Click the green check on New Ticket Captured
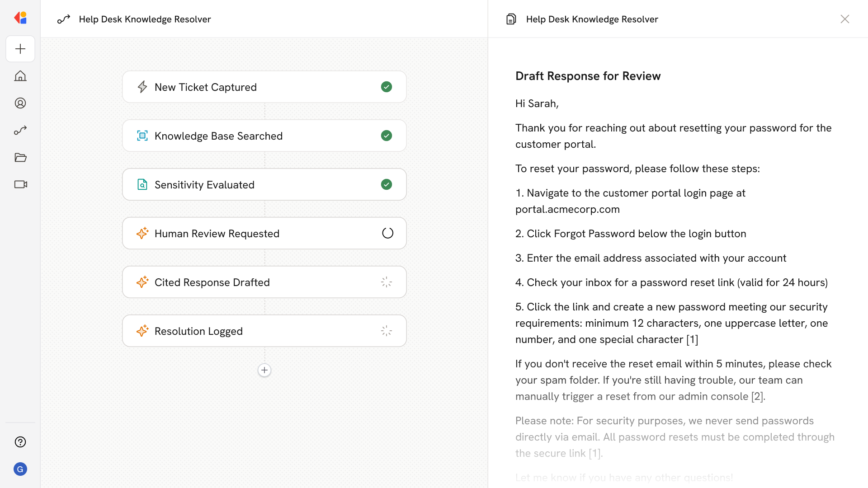This screenshot has height=488, width=868. point(387,87)
